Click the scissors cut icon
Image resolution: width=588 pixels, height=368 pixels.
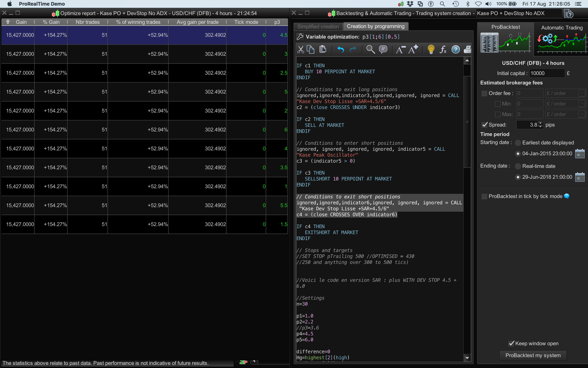coord(300,49)
